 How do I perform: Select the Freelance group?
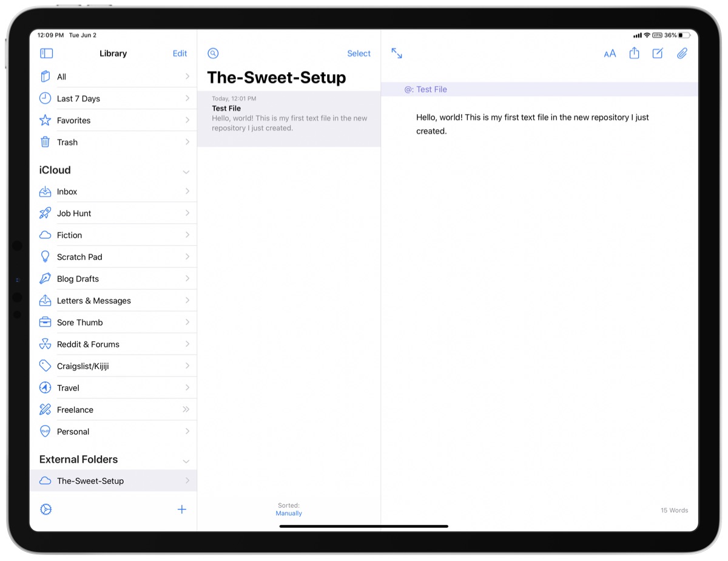[x=113, y=410]
